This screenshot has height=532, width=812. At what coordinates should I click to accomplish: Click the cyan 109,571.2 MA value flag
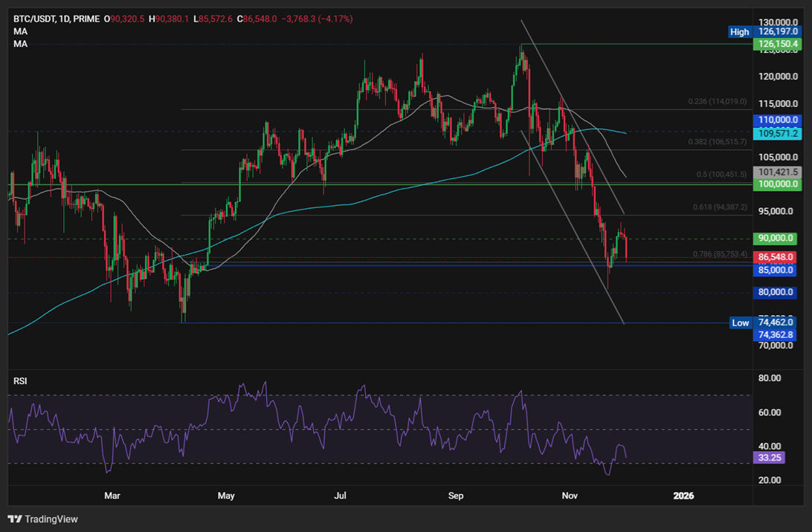(x=776, y=134)
